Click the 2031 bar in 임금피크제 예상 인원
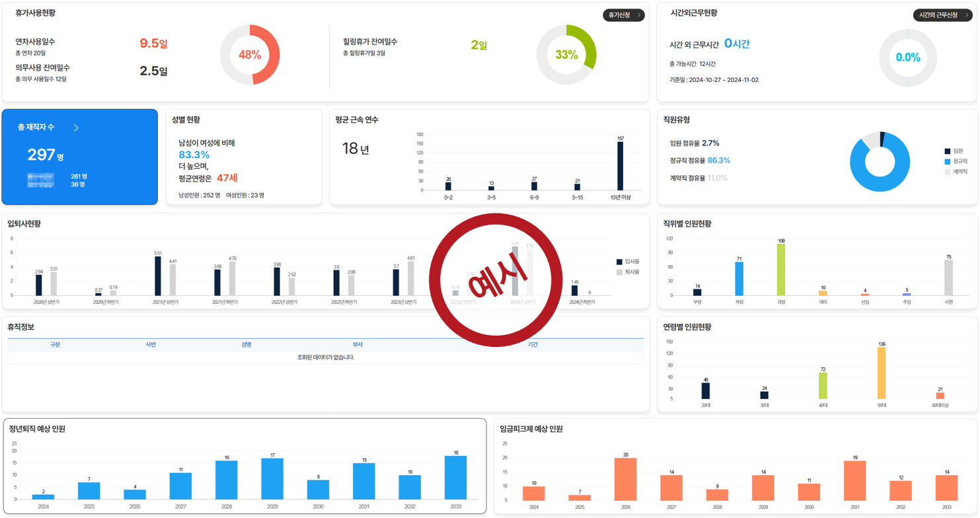The height and width of the screenshot is (518, 980). [x=855, y=480]
